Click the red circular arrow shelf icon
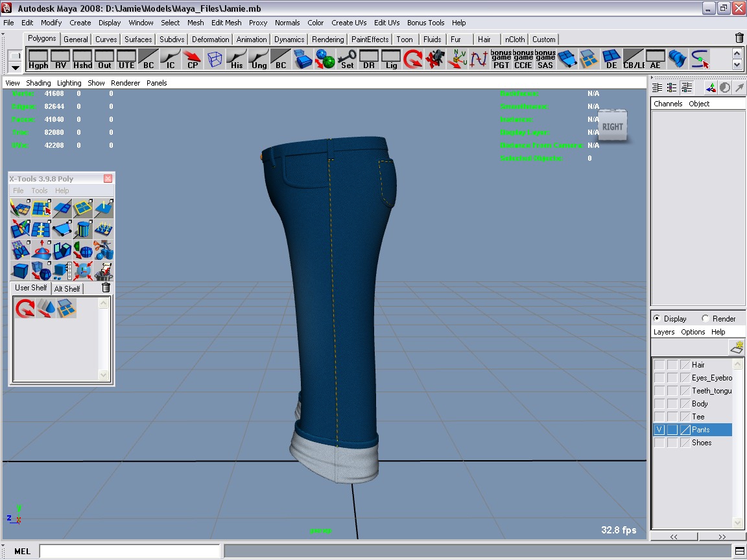The width and height of the screenshot is (747, 560). point(413,60)
